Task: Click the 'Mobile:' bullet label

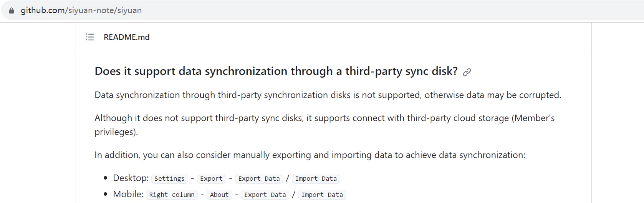Action: pos(128,194)
